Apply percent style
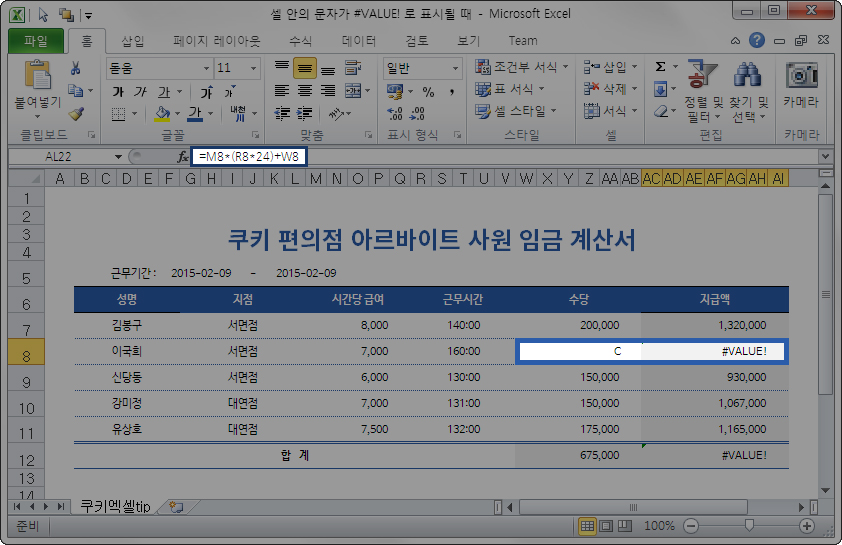This screenshot has height=545, width=842. click(x=428, y=92)
